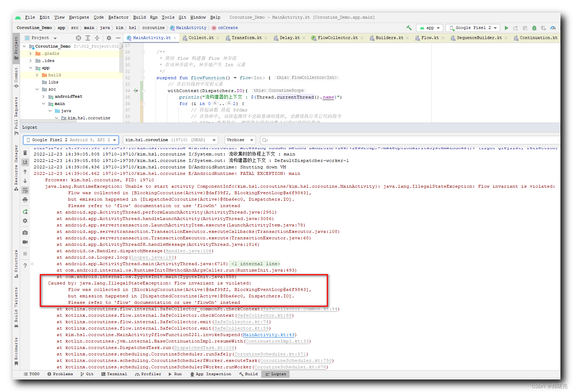
Task: Open the Build menu
Action: click(x=139, y=17)
